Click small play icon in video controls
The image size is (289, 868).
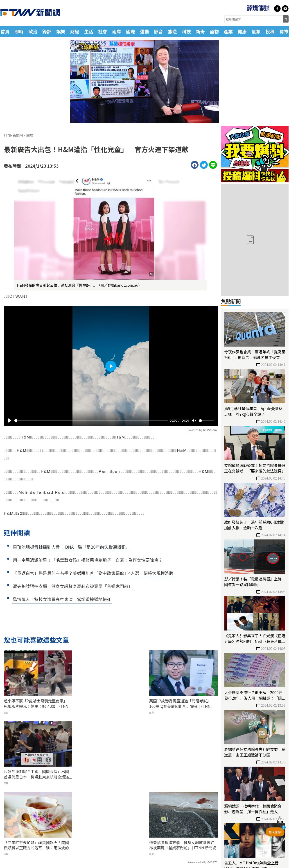click(9, 420)
